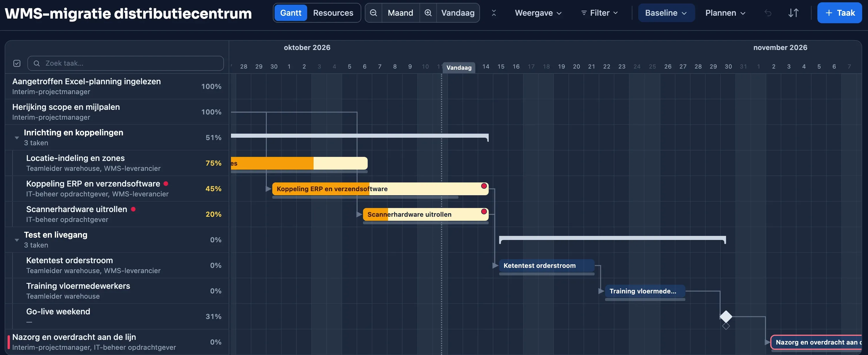Click the collapse rows icon beside Vandaag

[x=494, y=13]
